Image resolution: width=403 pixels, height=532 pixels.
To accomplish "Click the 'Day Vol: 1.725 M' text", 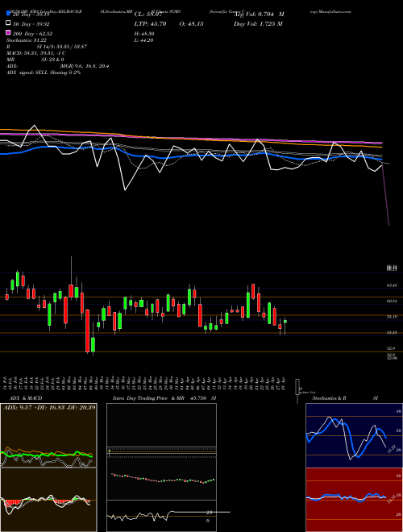I will pyautogui.click(x=258, y=23).
